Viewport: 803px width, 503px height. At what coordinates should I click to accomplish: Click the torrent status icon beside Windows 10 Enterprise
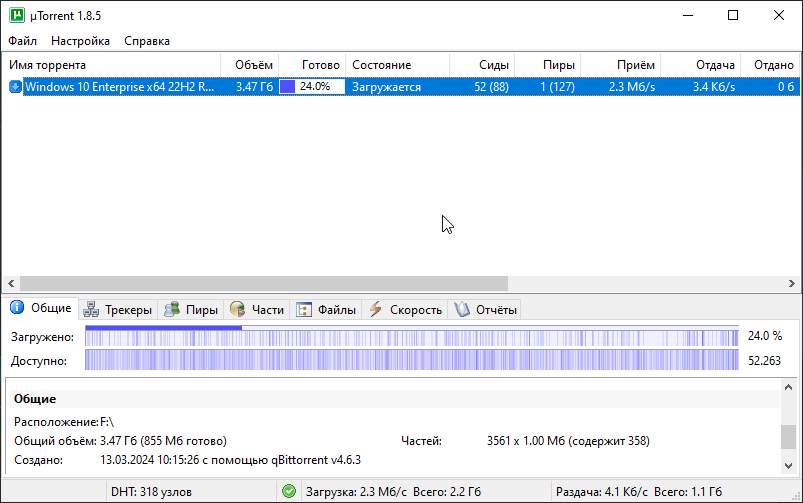tap(15, 87)
